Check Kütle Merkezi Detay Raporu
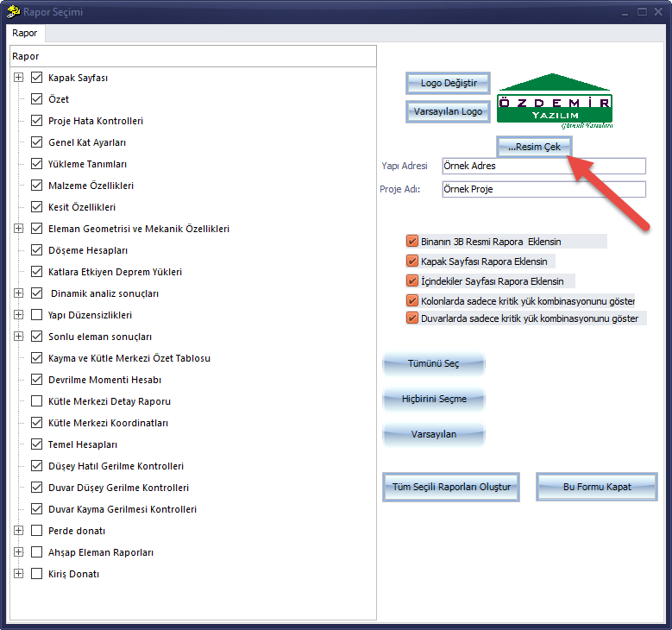 [37, 401]
